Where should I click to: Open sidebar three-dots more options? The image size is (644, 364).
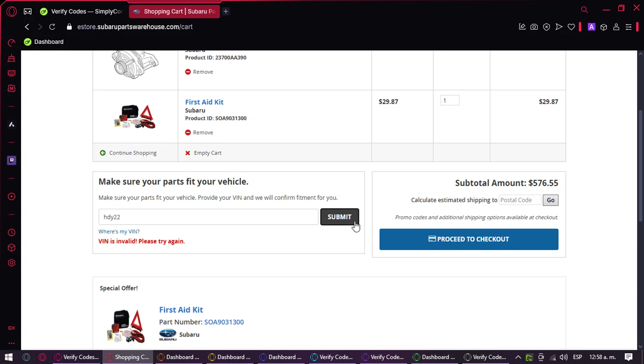12,343
